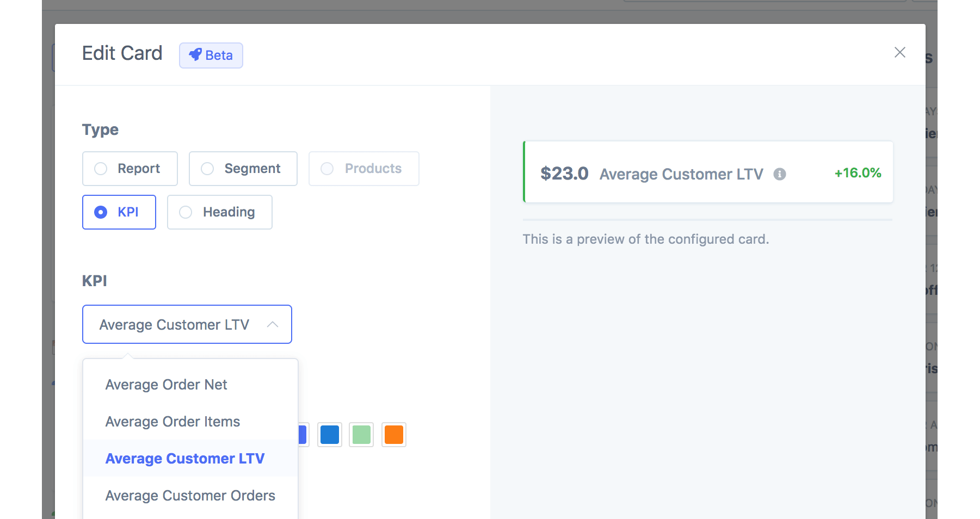This screenshot has height=519, width=980.
Task: Click the info icon beside Average Customer LTV
Action: (779, 174)
